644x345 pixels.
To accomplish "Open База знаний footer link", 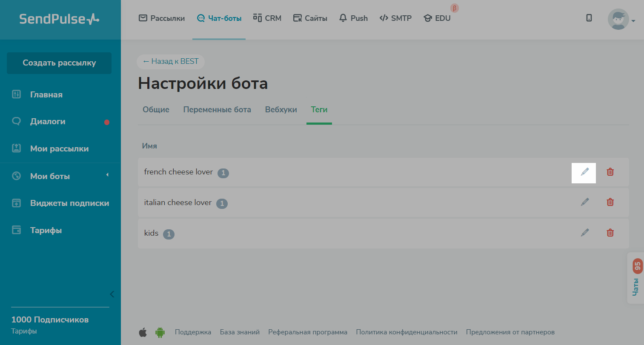I will pyautogui.click(x=240, y=332).
